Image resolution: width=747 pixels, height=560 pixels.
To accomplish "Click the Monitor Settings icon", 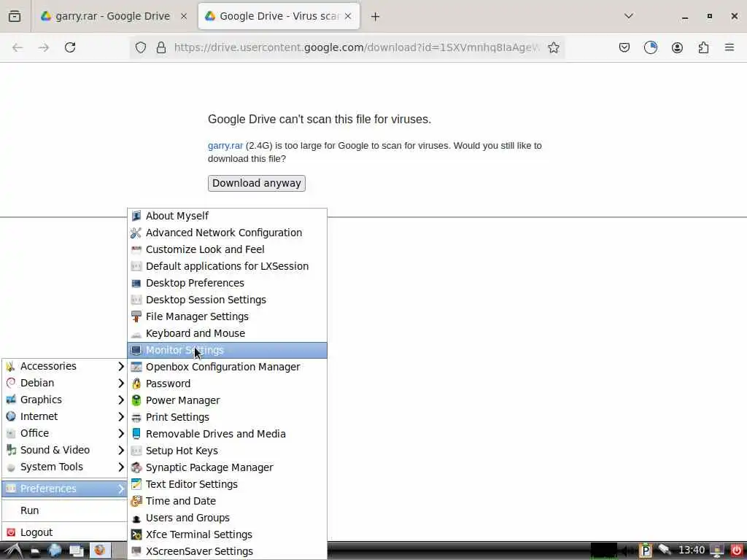I will (x=136, y=350).
